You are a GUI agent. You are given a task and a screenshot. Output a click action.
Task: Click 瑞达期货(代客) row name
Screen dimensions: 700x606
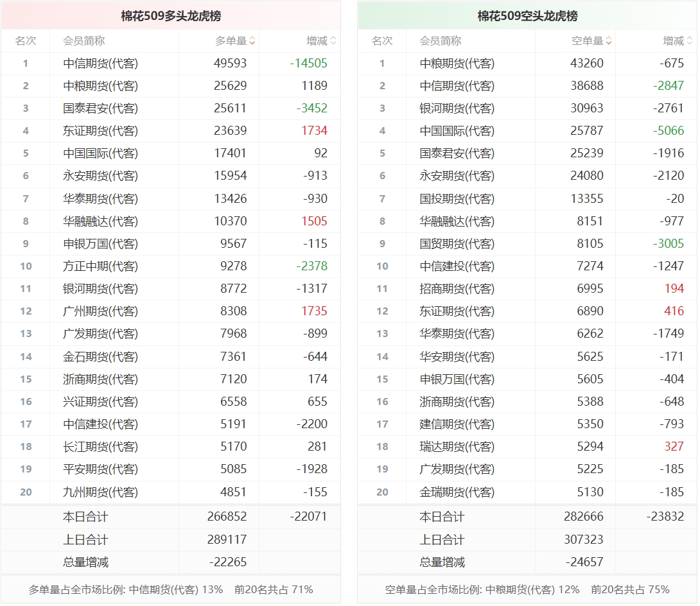pos(457,447)
